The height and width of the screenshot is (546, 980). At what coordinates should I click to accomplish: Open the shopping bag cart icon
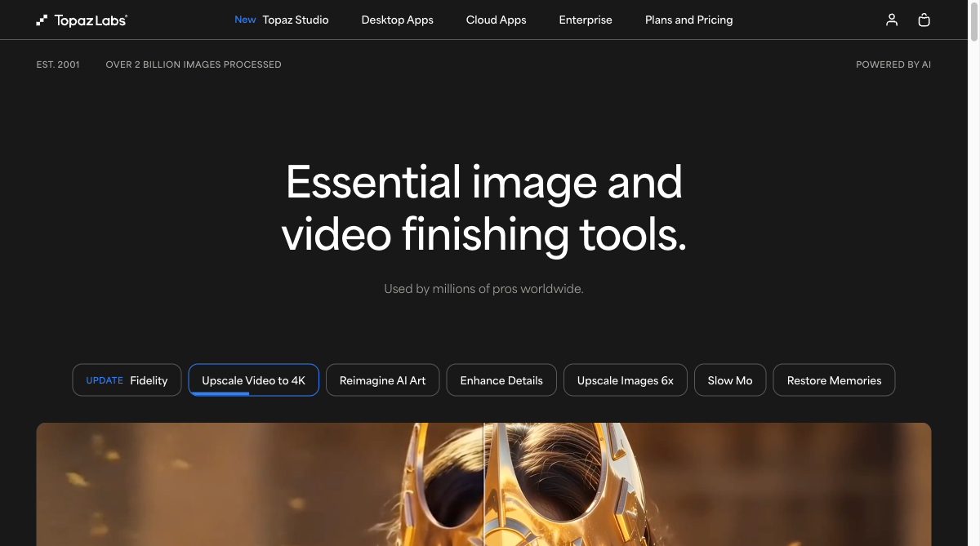tap(924, 20)
